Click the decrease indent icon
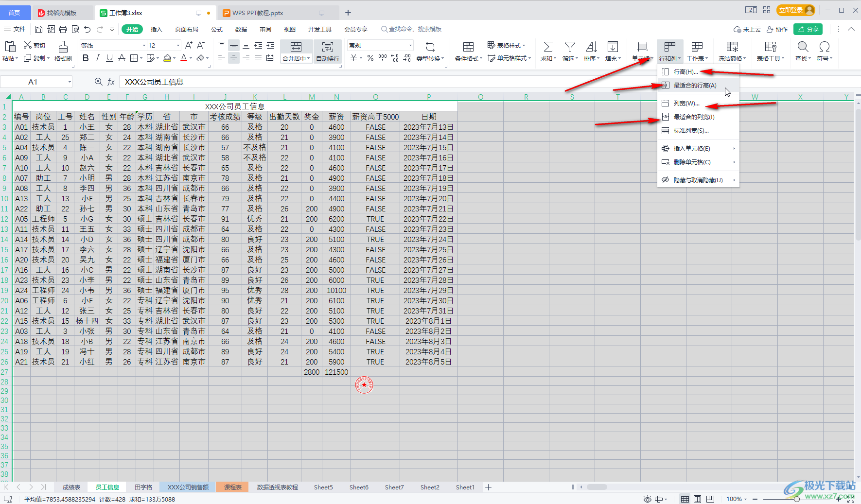Image resolution: width=861 pixels, height=504 pixels. (258, 45)
